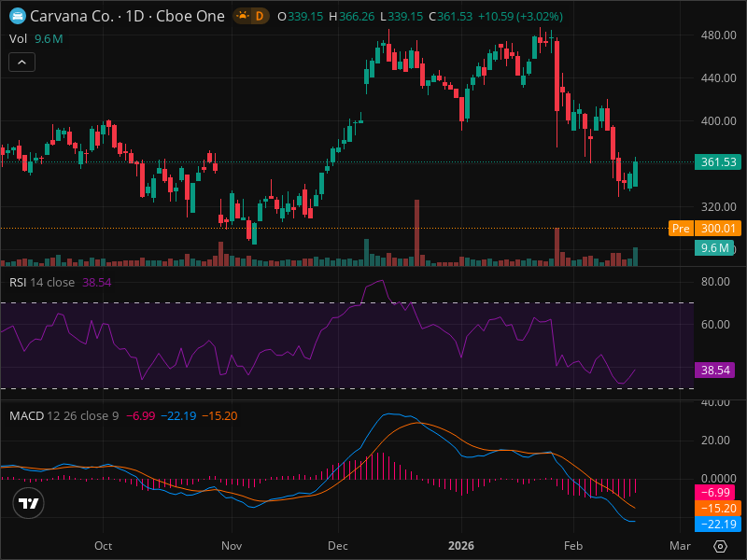Click the Feb label on time axis
Screen dimensions: 747x560
[x=573, y=546]
